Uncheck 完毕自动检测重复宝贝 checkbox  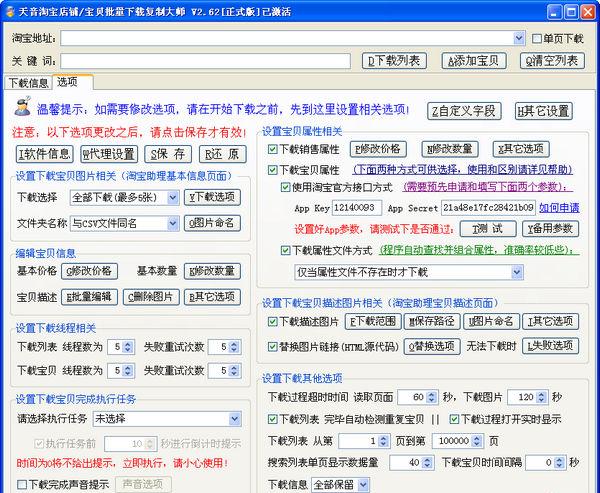click(x=272, y=419)
